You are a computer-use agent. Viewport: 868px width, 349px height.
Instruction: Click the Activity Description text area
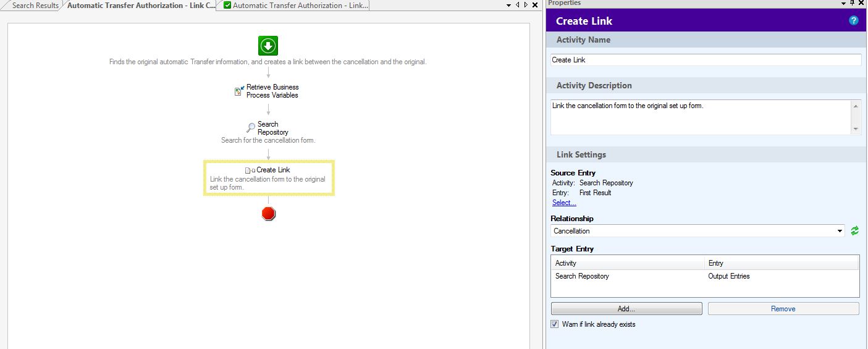pyautogui.click(x=701, y=117)
